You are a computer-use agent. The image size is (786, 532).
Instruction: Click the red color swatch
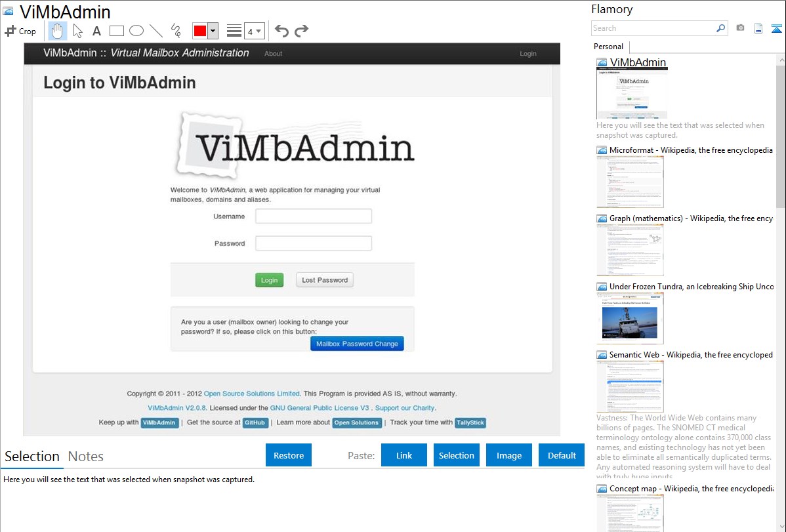point(200,31)
